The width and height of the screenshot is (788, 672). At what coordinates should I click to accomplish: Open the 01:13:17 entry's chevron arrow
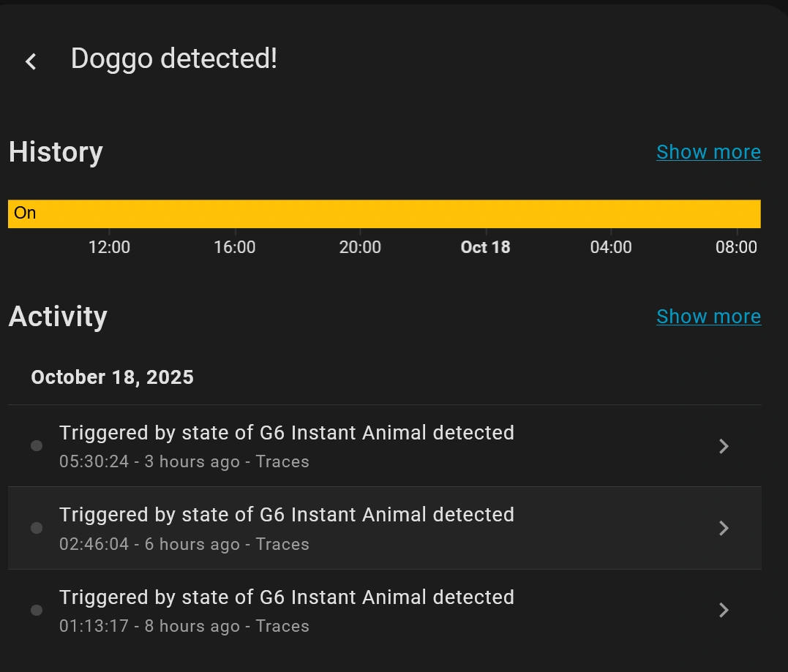tap(724, 610)
